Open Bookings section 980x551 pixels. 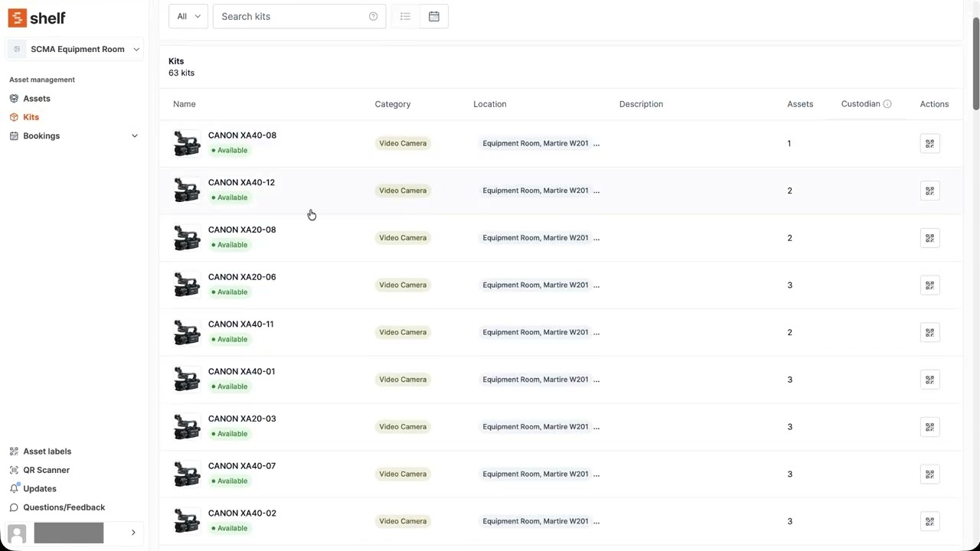(x=41, y=136)
